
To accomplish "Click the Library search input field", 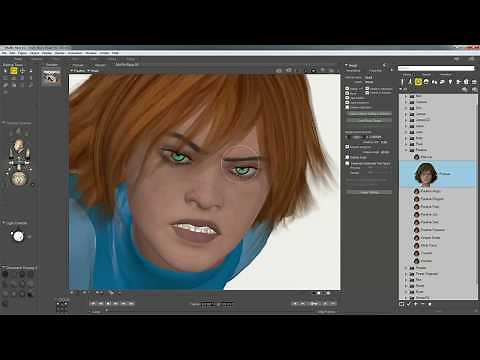I will [436, 68].
